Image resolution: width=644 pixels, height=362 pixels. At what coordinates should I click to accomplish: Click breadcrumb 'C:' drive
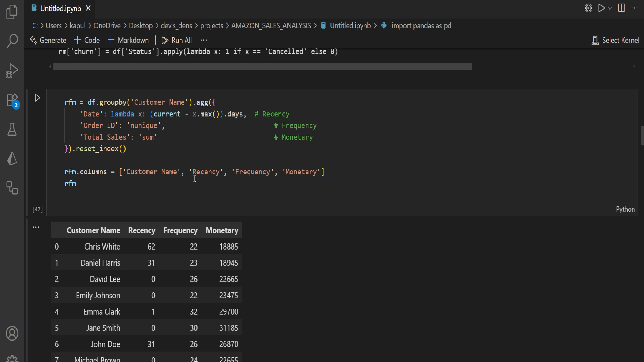(35, 26)
